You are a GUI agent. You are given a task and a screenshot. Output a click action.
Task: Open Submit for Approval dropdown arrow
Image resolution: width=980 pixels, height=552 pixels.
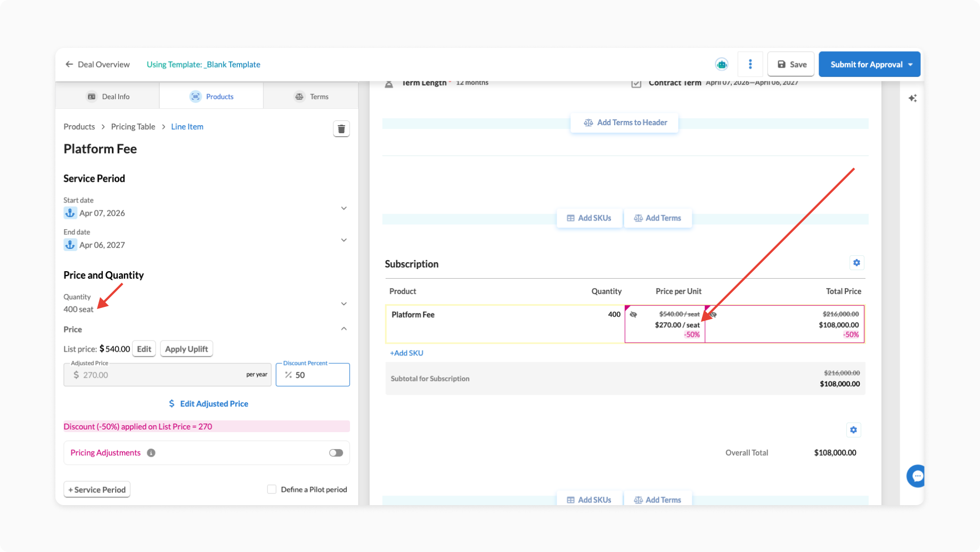tap(910, 64)
